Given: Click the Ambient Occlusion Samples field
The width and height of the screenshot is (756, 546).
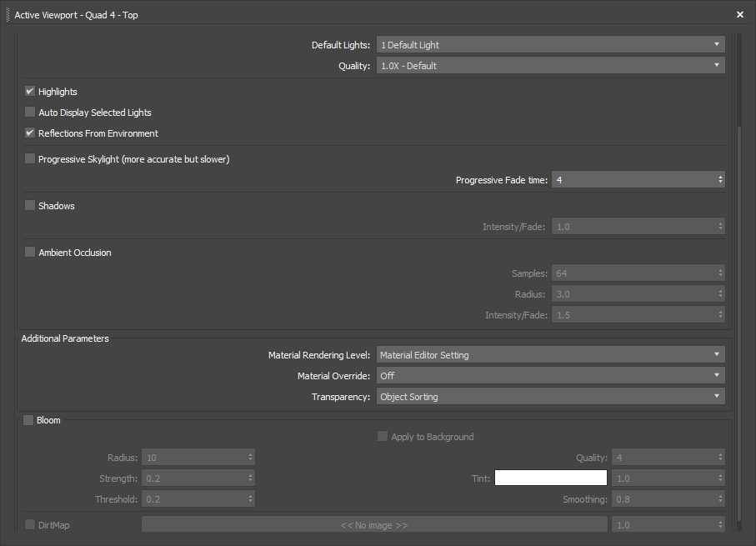Looking at the screenshot, I should click(638, 273).
